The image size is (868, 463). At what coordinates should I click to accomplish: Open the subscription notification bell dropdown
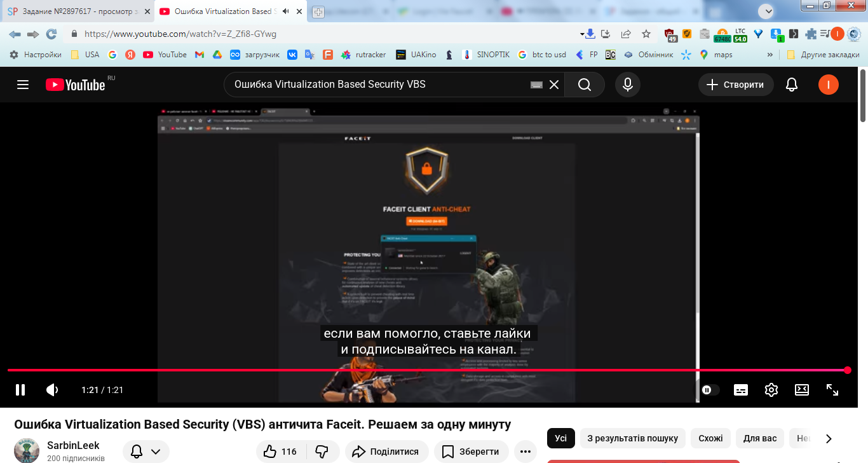click(x=146, y=452)
